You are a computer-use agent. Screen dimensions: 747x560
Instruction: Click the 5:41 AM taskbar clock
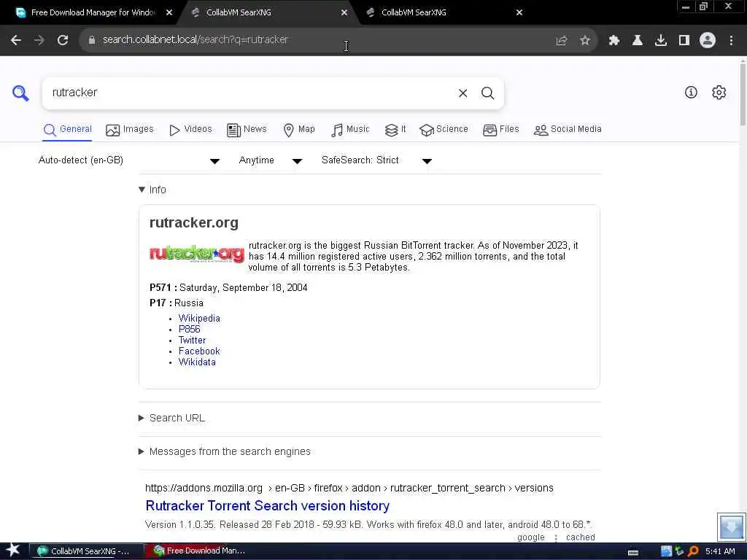[720, 551]
